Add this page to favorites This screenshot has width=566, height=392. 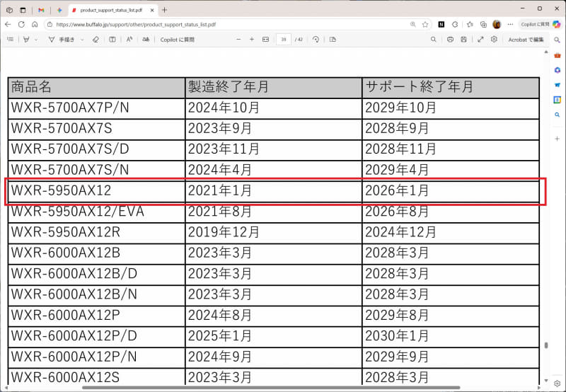pos(425,24)
